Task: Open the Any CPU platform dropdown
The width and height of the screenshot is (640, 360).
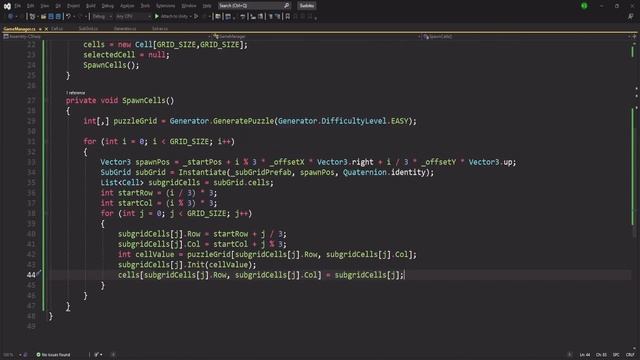Action: tap(133, 16)
